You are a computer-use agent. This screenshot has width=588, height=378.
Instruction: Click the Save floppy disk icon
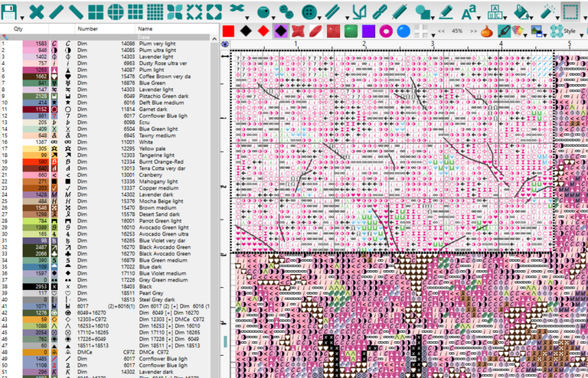[9, 11]
